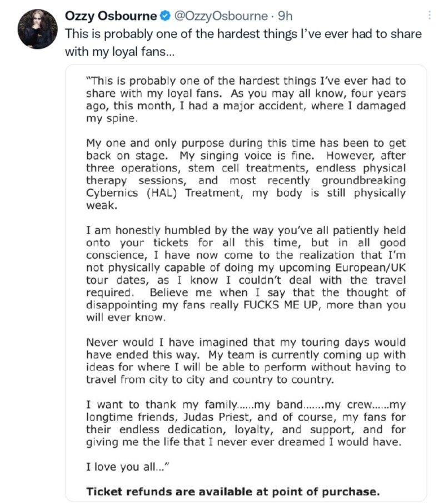444x504 pixels.
Task: Open the @OzzyOsbourne handle link
Action: [221, 16]
